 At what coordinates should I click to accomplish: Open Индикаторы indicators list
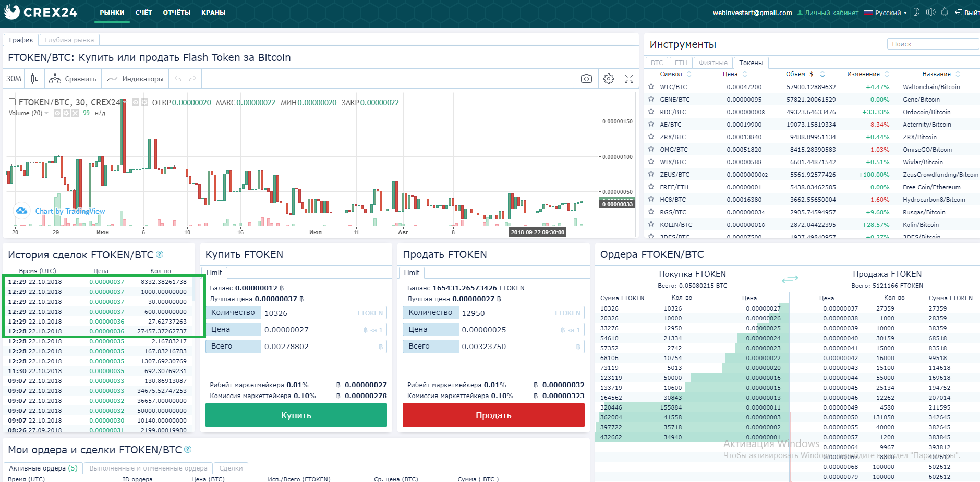coord(136,79)
